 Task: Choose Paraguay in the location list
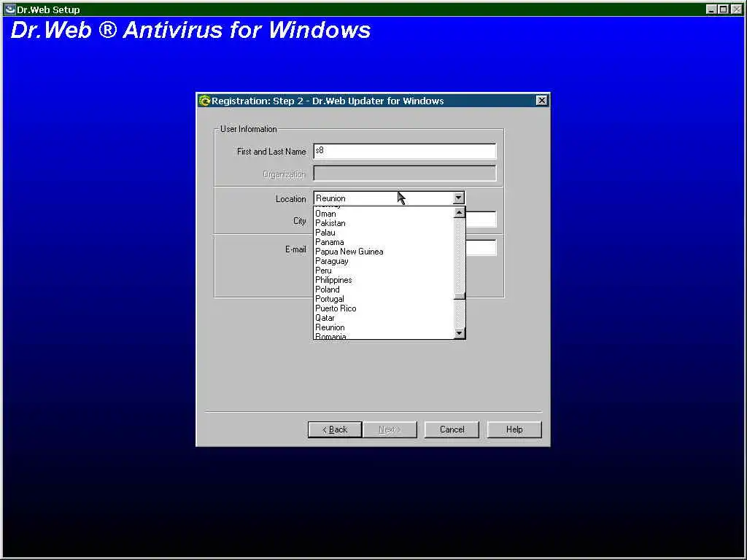click(x=384, y=262)
